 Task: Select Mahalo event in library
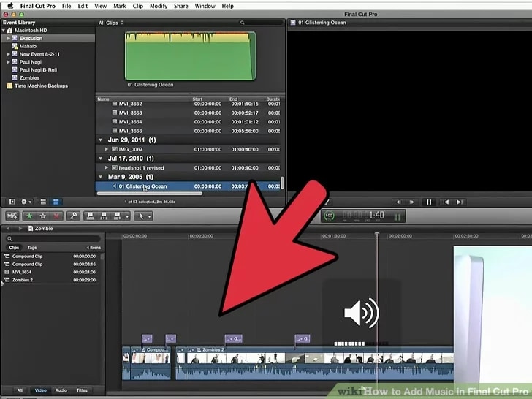click(x=28, y=46)
